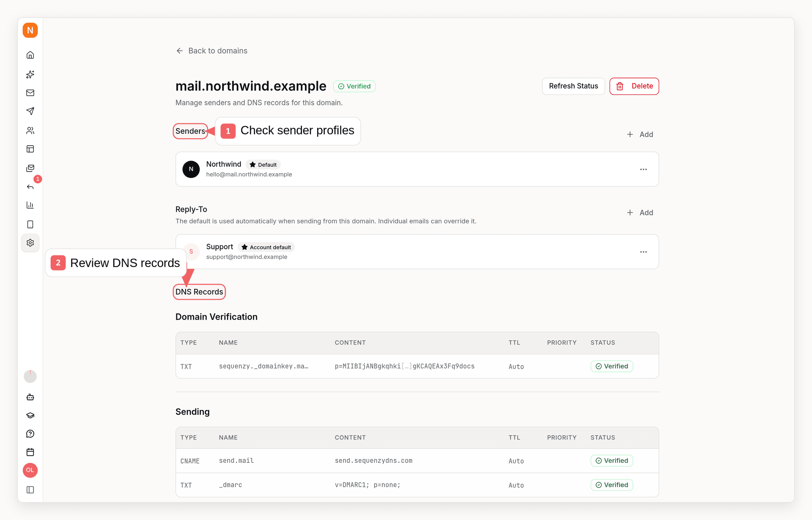This screenshot has width=812, height=520.
Task: Open the paper plane send icon
Action: pyautogui.click(x=30, y=111)
